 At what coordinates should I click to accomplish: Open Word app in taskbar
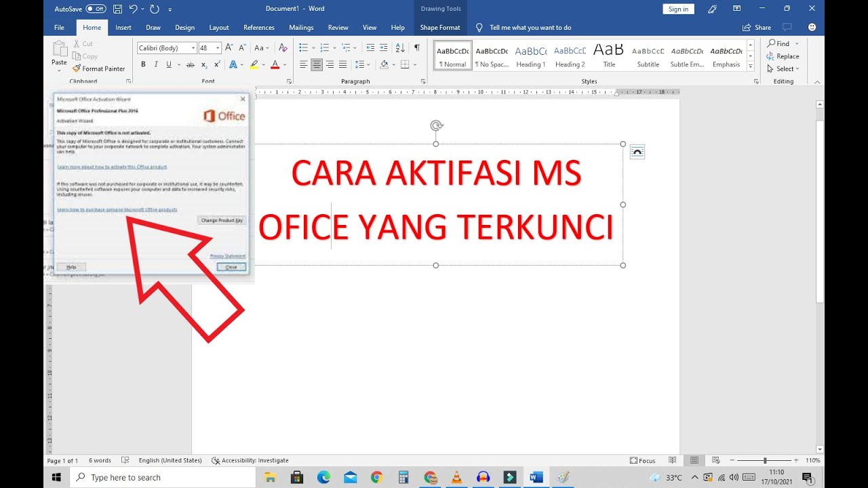coord(536,477)
